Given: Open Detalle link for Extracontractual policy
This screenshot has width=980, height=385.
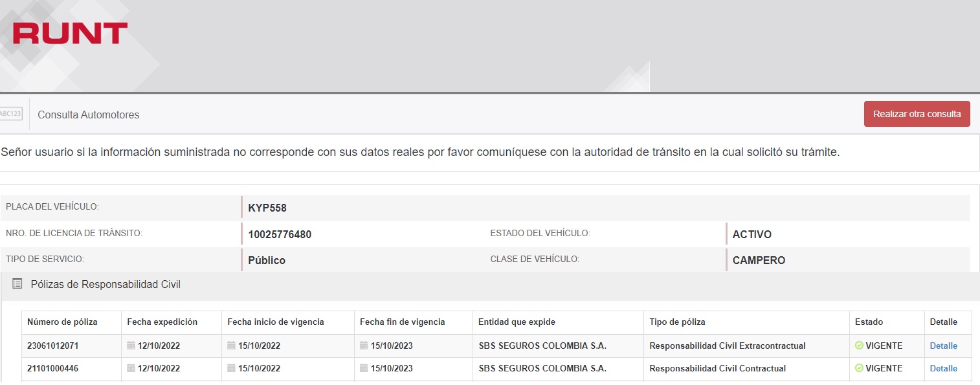Looking at the screenshot, I should (943, 346).
